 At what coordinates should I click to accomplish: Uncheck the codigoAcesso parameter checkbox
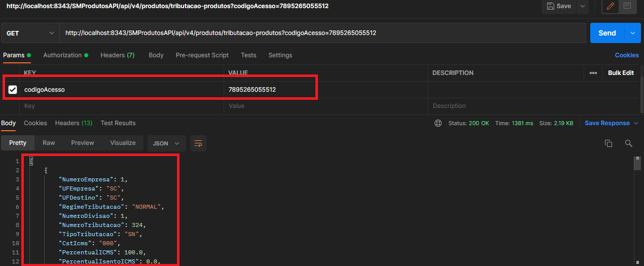[13, 90]
